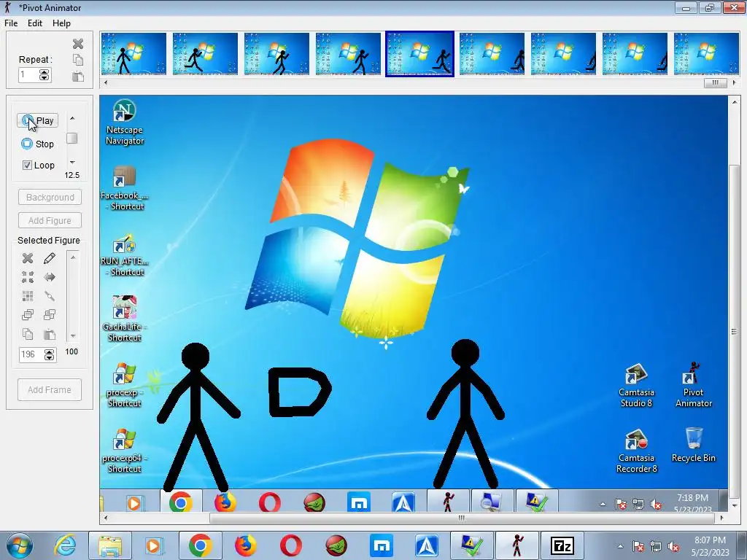Open the 7z app on the taskbar
Image resolution: width=747 pixels, height=560 pixels.
pos(562,545)
